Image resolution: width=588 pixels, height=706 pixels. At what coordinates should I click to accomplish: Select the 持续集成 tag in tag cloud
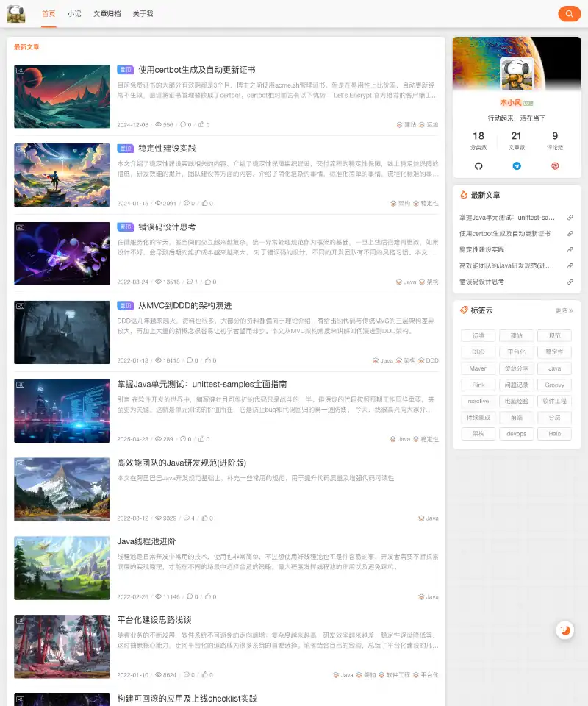pos(478,418)
